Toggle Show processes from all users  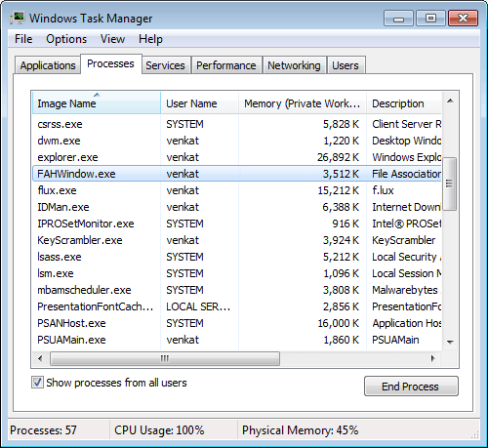37,383
